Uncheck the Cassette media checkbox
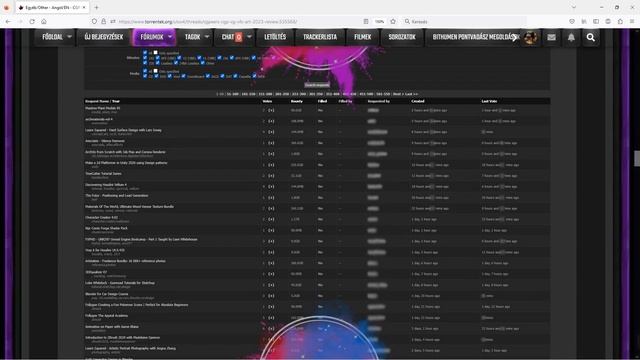The image size is (640, 360). pos(235,76)
